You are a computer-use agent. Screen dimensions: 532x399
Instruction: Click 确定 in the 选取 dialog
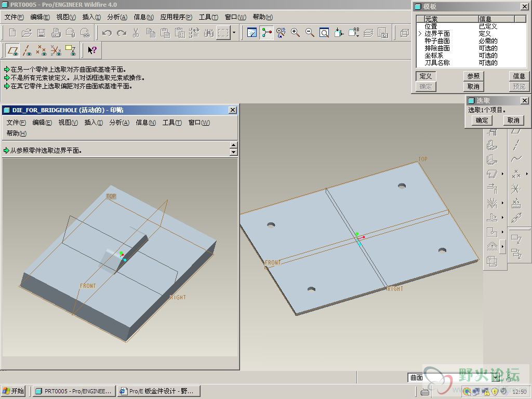coord(482,121)
